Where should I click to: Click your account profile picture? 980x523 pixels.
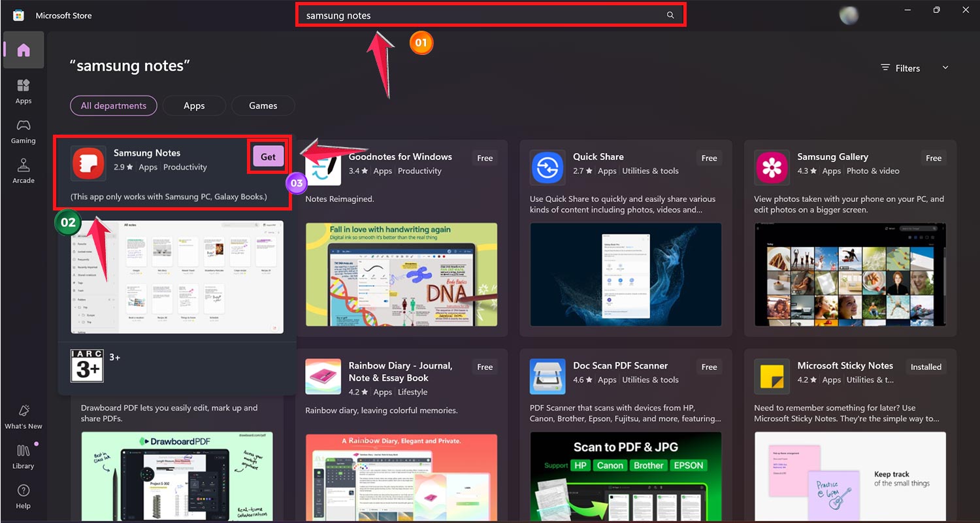click(849, 14)
